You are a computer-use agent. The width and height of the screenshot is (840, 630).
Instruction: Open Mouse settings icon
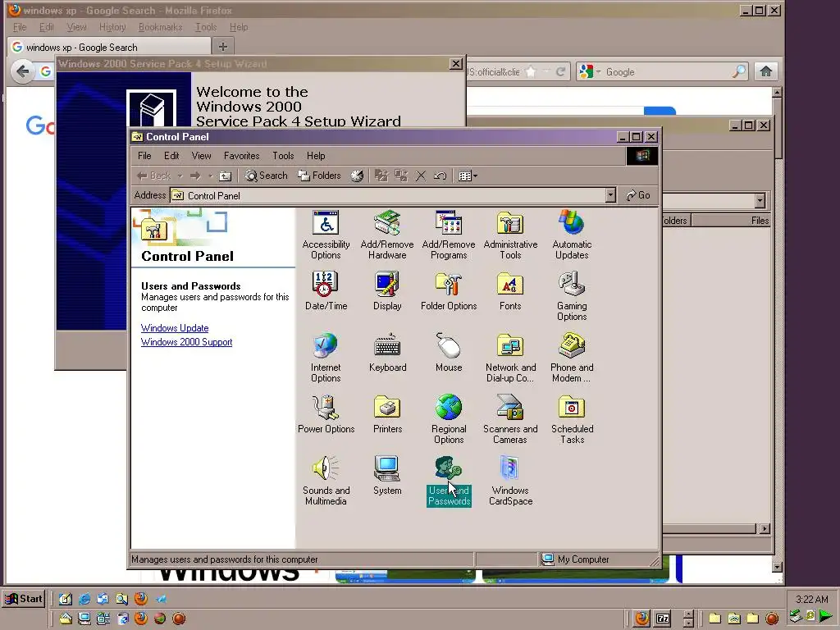[449, 353]
